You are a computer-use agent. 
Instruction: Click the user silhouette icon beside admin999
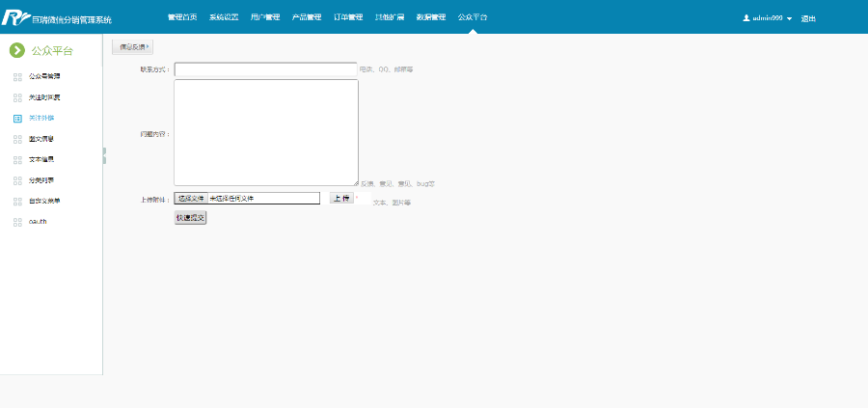(746, 18)
